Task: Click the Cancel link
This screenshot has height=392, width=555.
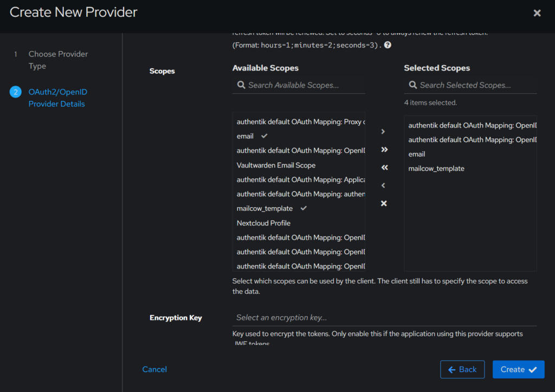Action: 154,369
